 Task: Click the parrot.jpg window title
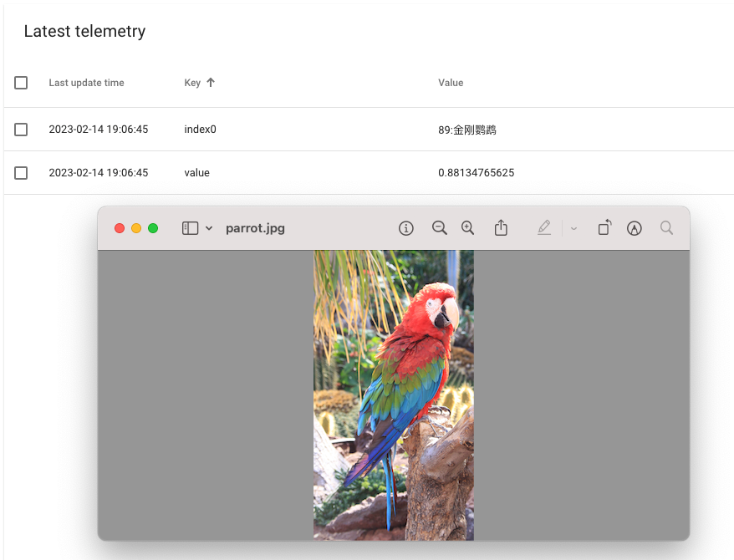[x=255, y=228]
